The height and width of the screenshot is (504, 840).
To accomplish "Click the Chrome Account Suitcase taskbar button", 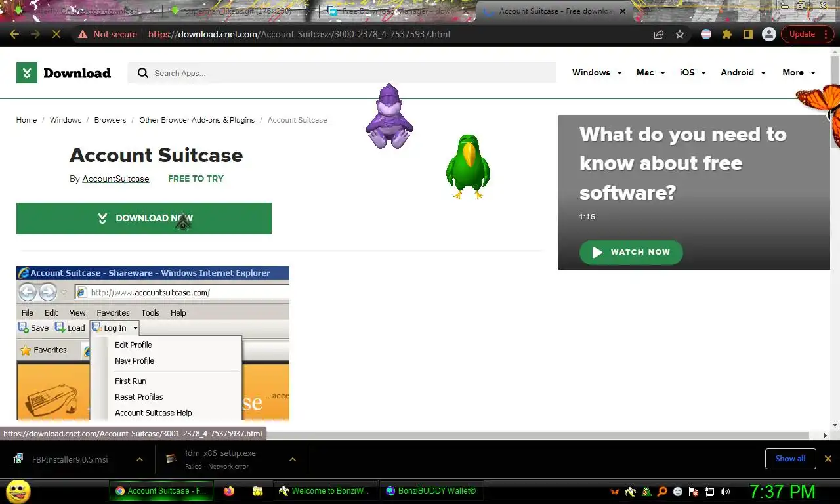I will [x=161, y=491].
